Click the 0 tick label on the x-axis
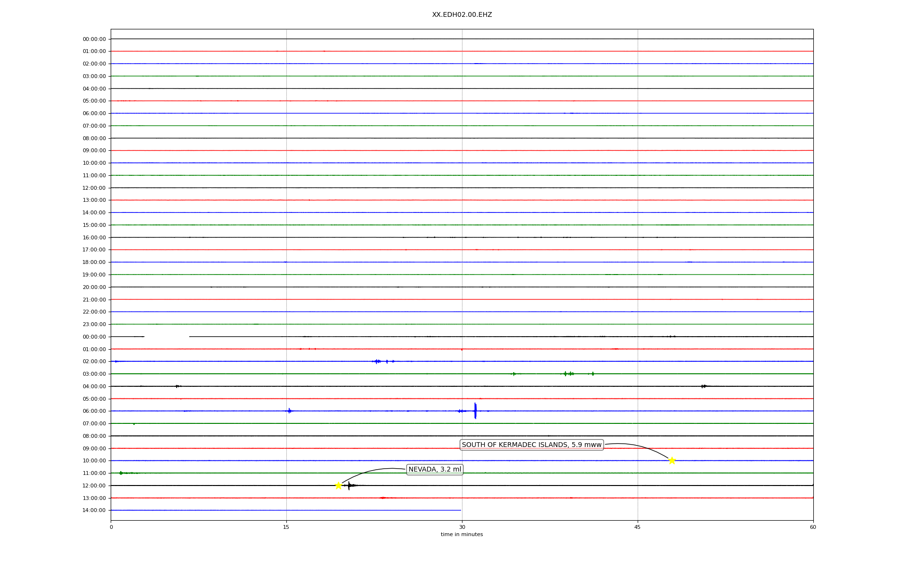The width and height of the screenshot is (924, 578). 111,527
